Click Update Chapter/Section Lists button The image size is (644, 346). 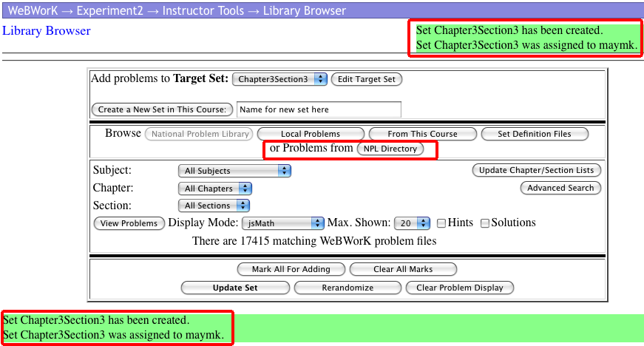click(536, 170)
